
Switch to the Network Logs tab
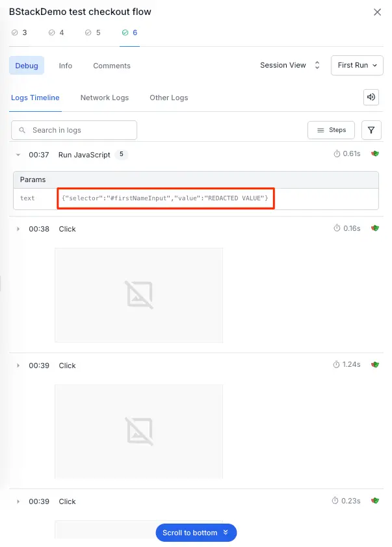click(105, 98)
